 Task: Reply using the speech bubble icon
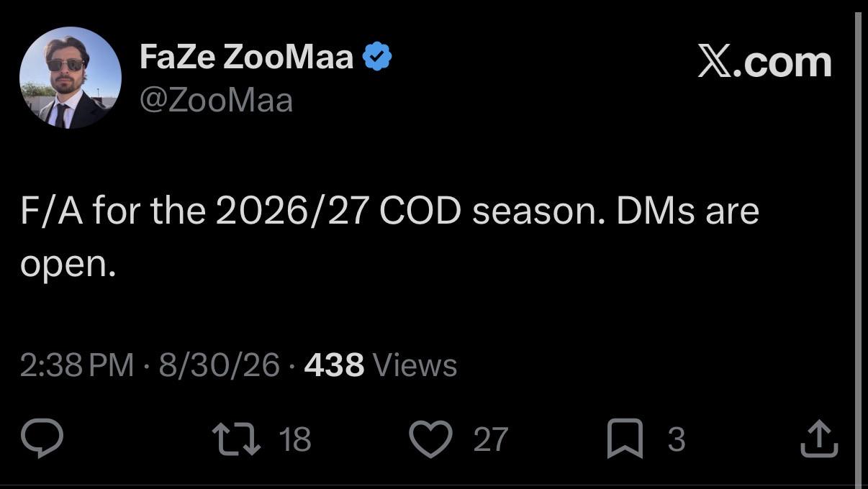coord(42,439)
